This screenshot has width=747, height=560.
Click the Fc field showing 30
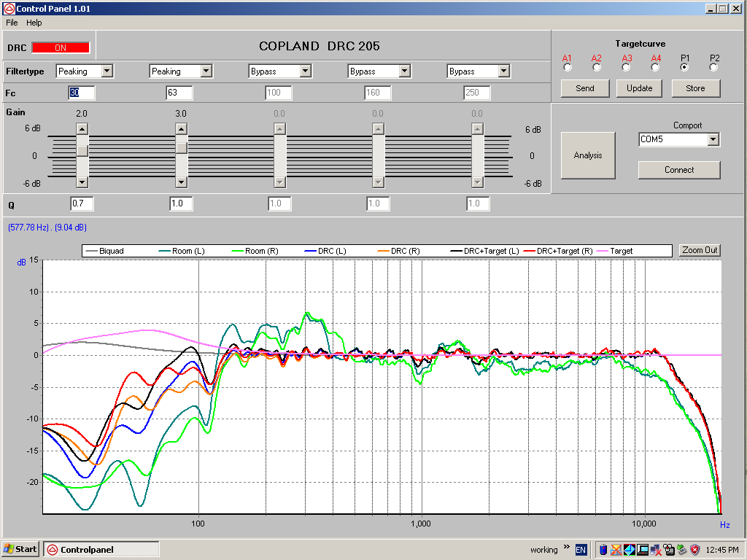[x=82, y=93]
